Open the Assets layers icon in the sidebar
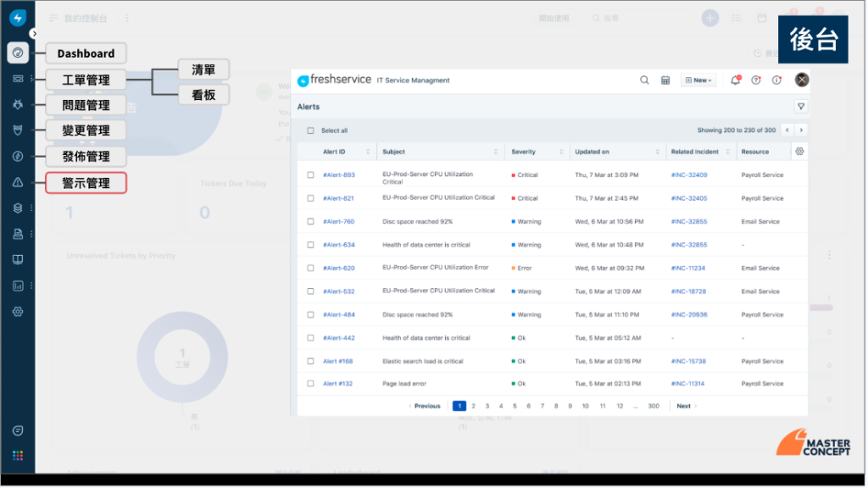The width and height of the screenshot is (868, 488). click(18, 208)
